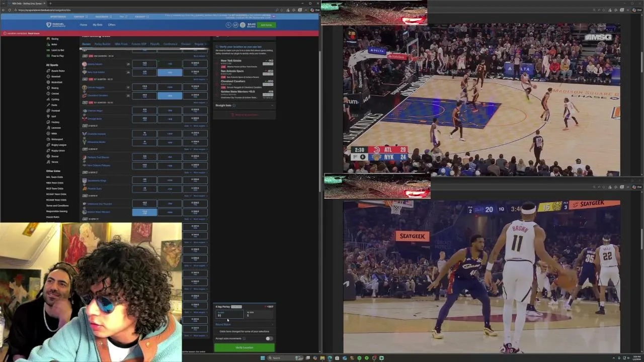The width and height of the screenshot is (644, 362).
Task: Open File Explorer from the taskbar
Action: [x=323, y=358]
